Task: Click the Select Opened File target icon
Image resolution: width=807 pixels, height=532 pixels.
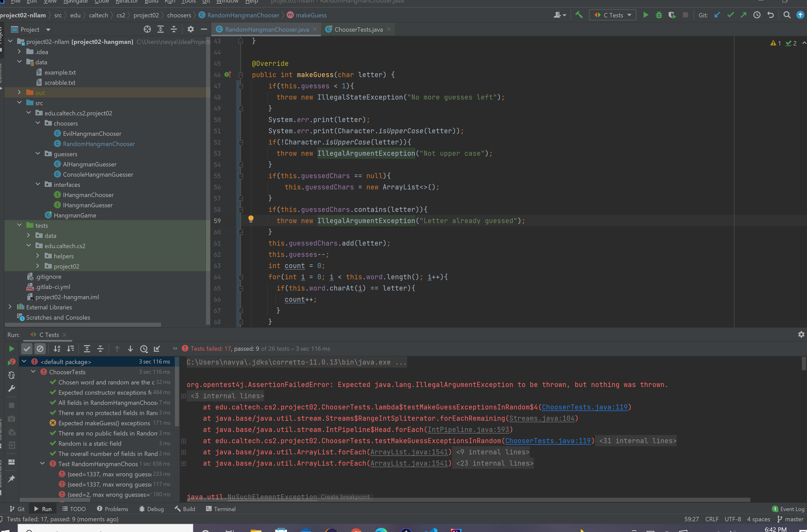Action: tap(147, 30)
